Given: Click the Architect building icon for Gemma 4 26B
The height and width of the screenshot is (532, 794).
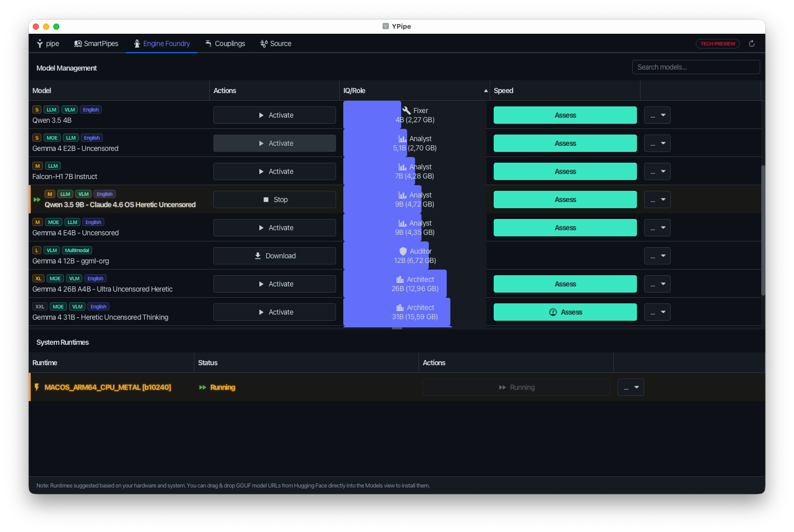Looking at the screenshot, I should [400, 279].
